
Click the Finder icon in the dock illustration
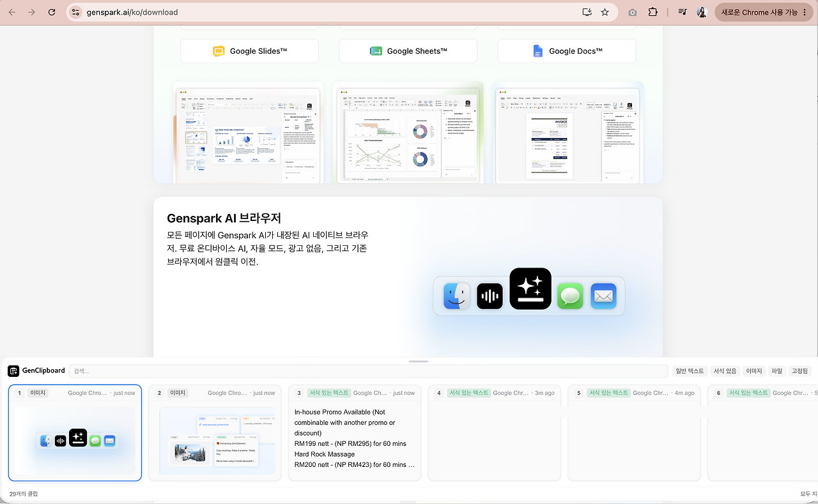[457, 296]
